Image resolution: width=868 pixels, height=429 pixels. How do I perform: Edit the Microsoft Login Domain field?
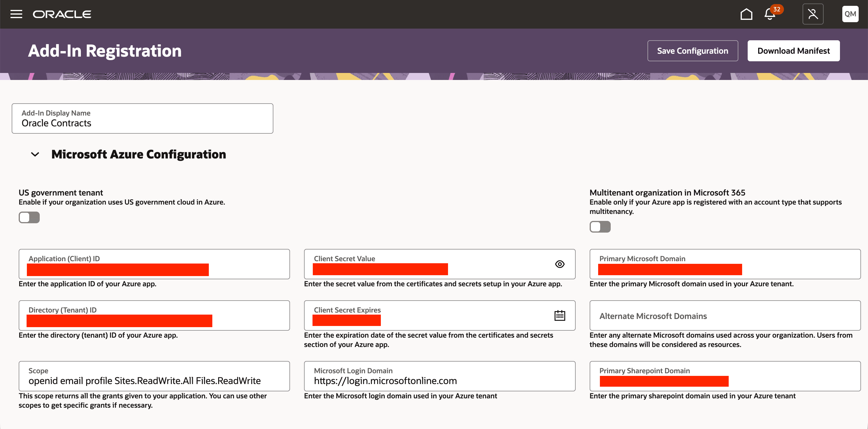point(439,376)
